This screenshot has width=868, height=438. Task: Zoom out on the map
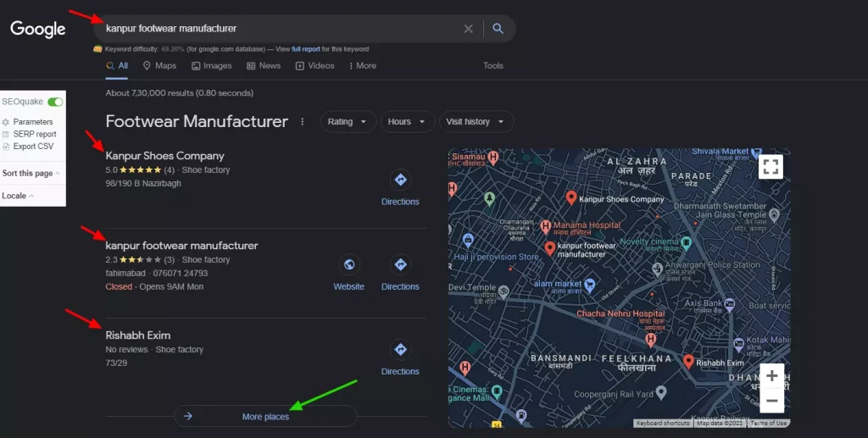coord(771,401)
